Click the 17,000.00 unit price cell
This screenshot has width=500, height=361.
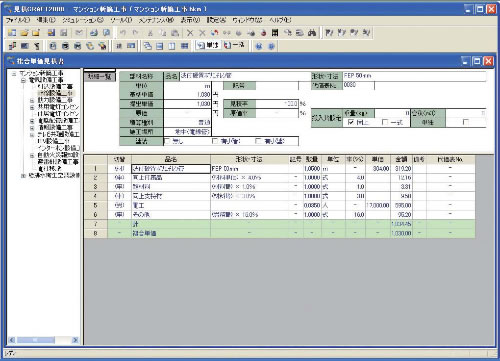(x=378, y=205)
